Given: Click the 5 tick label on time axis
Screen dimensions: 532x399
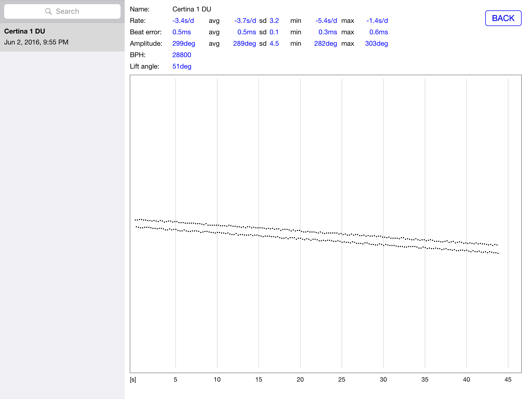Looking at the screenshot, I should pyautogui.click(x=176, y=380).
